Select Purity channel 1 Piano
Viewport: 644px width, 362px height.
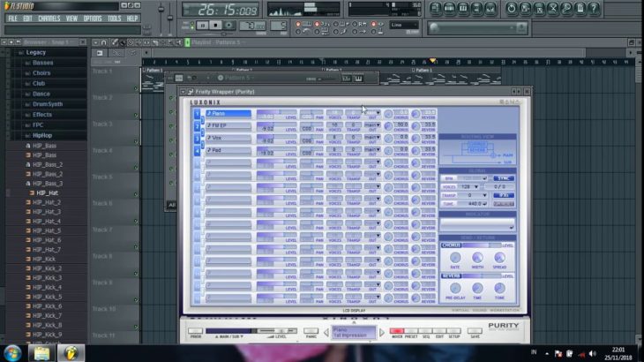coord(228,113)
